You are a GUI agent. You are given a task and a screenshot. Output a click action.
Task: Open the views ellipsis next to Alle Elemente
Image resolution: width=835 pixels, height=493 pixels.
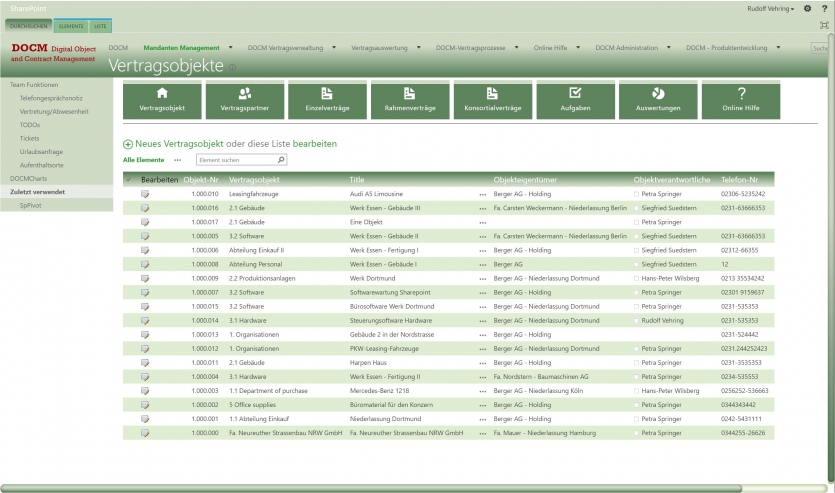pyautogui.click(x=177, y=160)
